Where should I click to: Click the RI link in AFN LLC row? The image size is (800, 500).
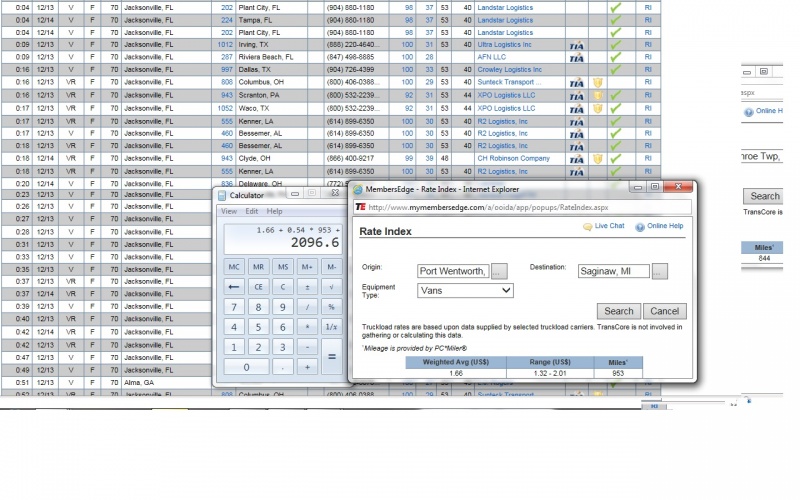point(648,57)
